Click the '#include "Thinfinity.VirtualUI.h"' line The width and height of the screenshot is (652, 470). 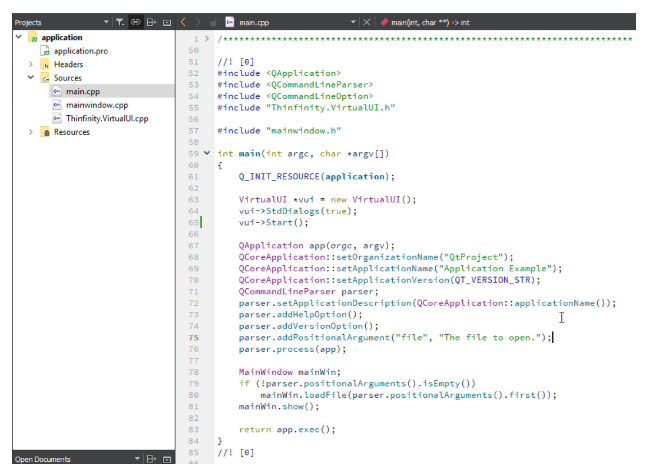[306, 108]
